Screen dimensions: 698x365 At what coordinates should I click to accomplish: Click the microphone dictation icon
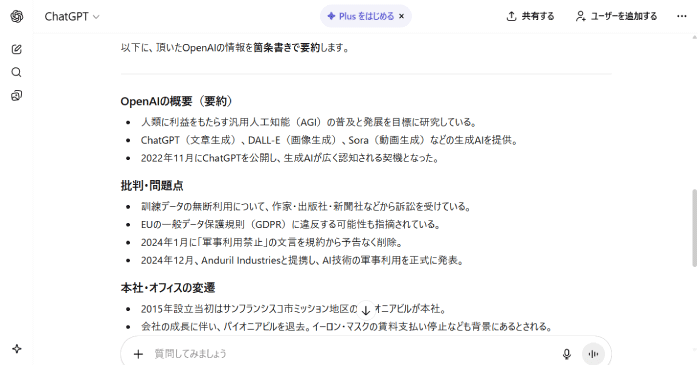[x=567, y=354]
